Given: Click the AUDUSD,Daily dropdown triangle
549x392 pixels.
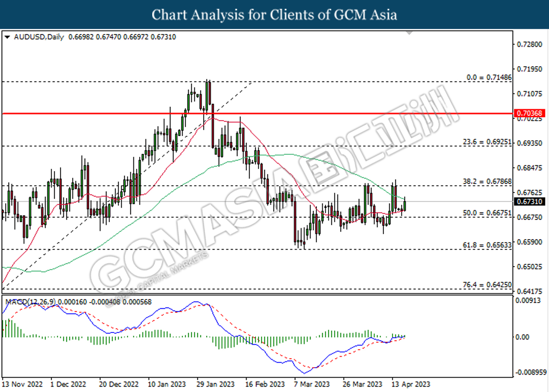Looking at the screenshot, I should point(7,37).
